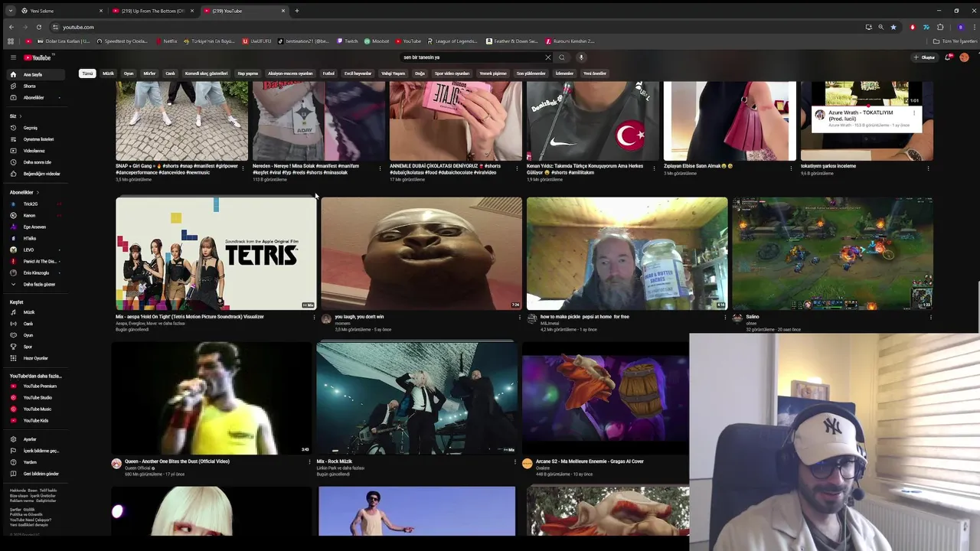This screenshot has width=980, height=551.
Task: Open Yardım (help) in sidebar
Action: pyautogui.click(x=29, y=462)
